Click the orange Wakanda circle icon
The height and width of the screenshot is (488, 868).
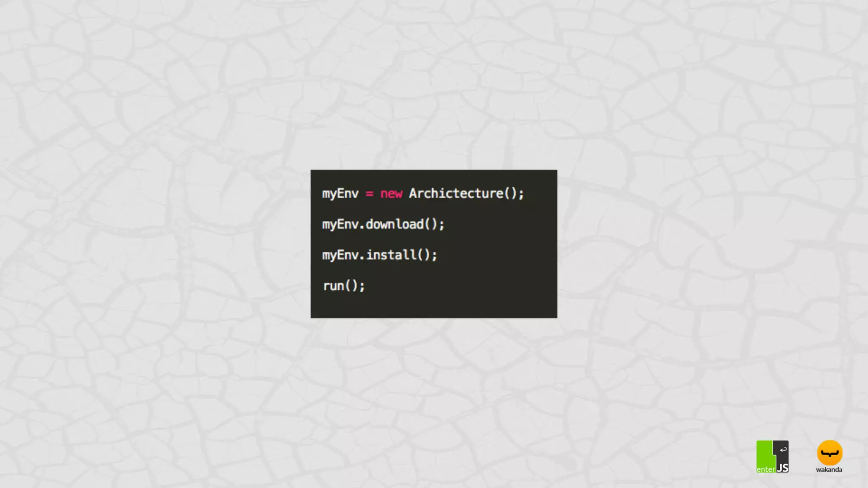[829, 453]
